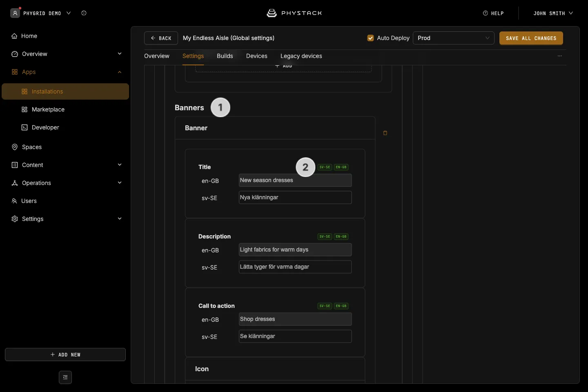Toggle SV-SE language tag for Title
The width and height of the screenshot is (588, 392).
325,167
